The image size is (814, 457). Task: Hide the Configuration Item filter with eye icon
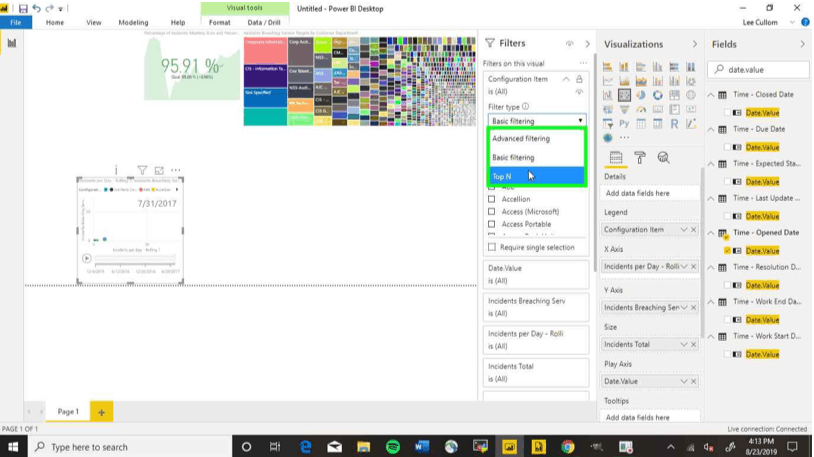579,92
